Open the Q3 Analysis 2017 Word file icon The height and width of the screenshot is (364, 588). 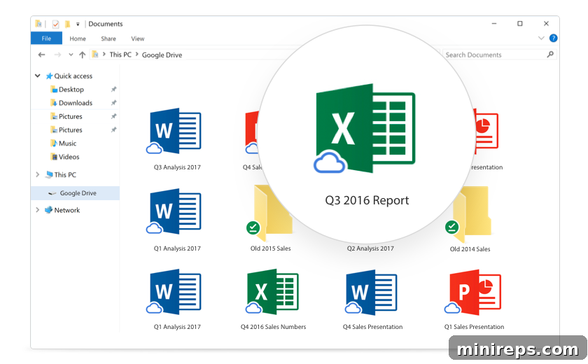pyautogui.click(x=174, y=131)
